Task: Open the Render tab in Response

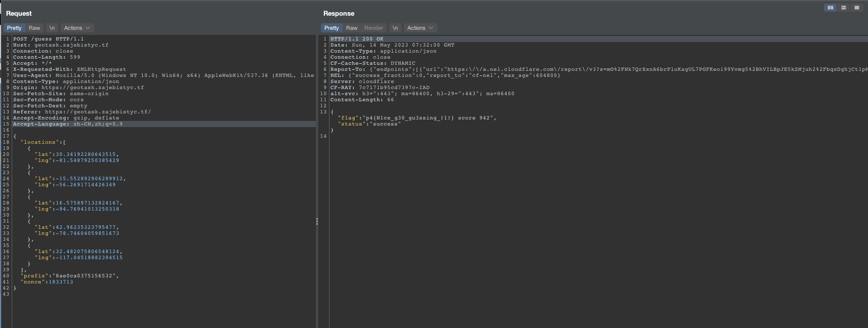Action: (374, 28)
